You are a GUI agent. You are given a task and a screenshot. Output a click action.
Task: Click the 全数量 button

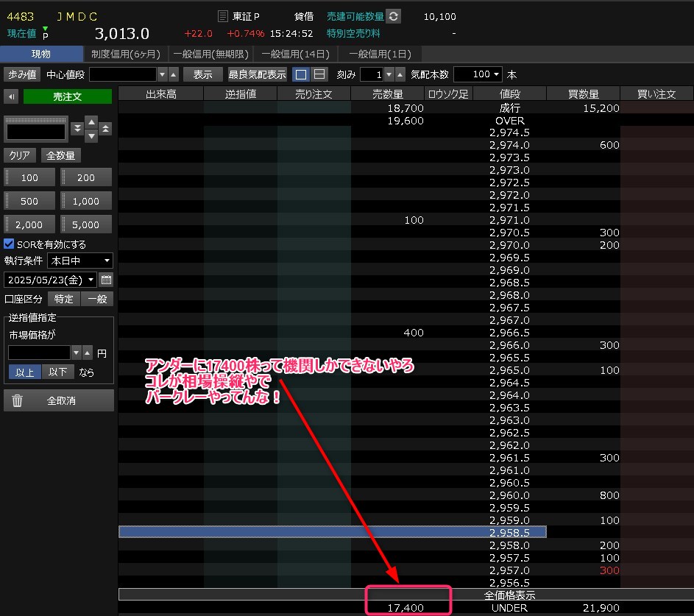[60, 155]
